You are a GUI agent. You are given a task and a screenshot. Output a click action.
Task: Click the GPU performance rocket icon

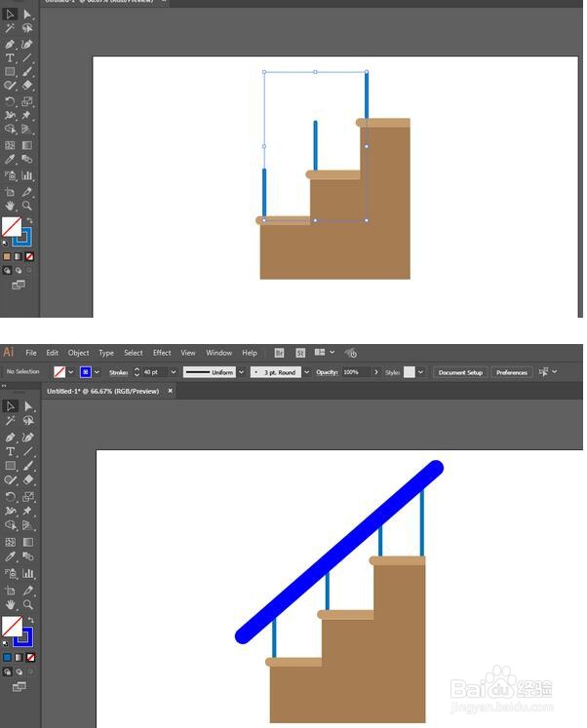[x=351, y=354]
